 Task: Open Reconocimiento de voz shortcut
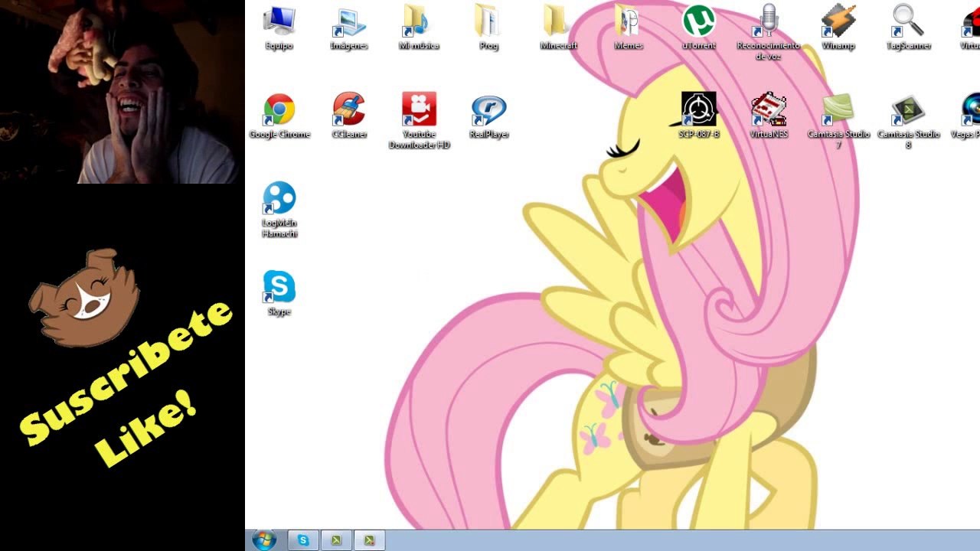click(x=769, y=32)
